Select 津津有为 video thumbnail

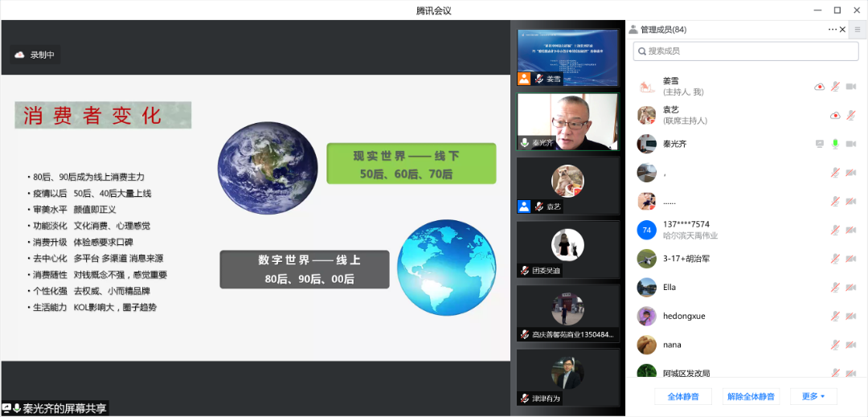point(568,378)
